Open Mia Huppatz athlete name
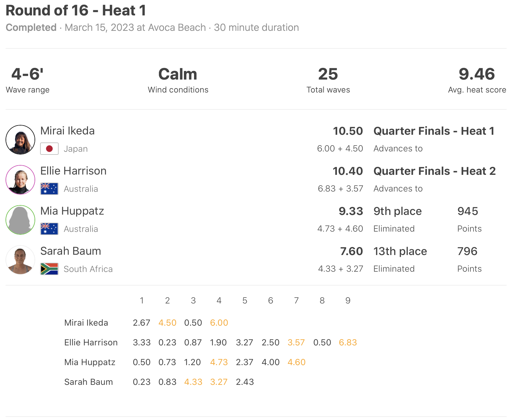The image size is (514, 420). (x=72, y=211)
